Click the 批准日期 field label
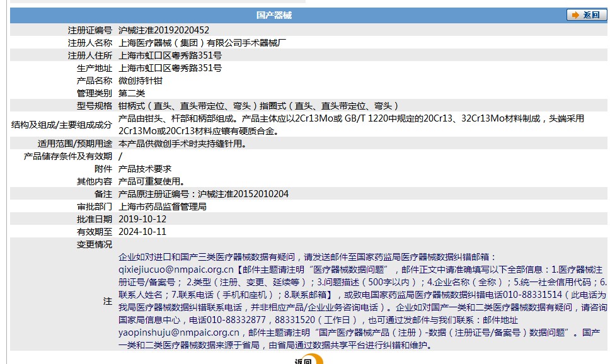 pyautogui.click(x=95, y=219)
